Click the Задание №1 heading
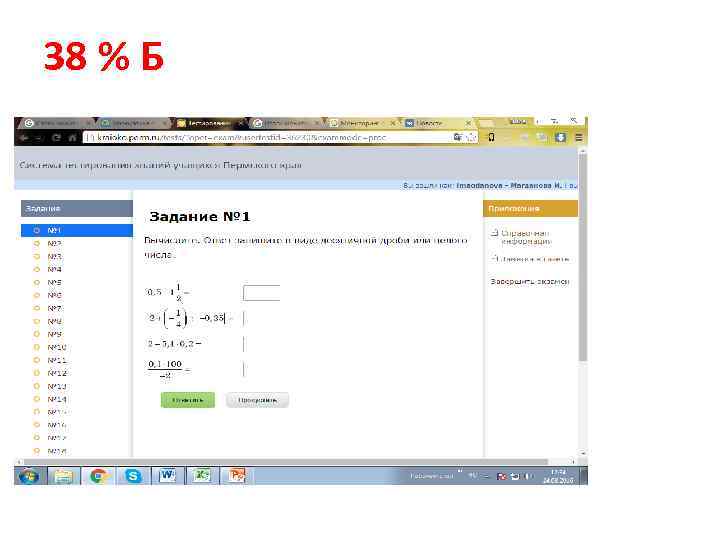720x540 pixels. coord(200,216)
